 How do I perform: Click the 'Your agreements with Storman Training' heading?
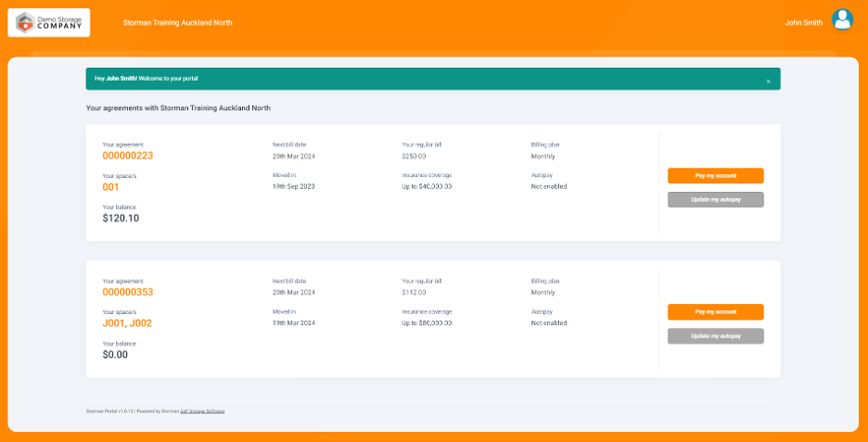coord(178,108)
